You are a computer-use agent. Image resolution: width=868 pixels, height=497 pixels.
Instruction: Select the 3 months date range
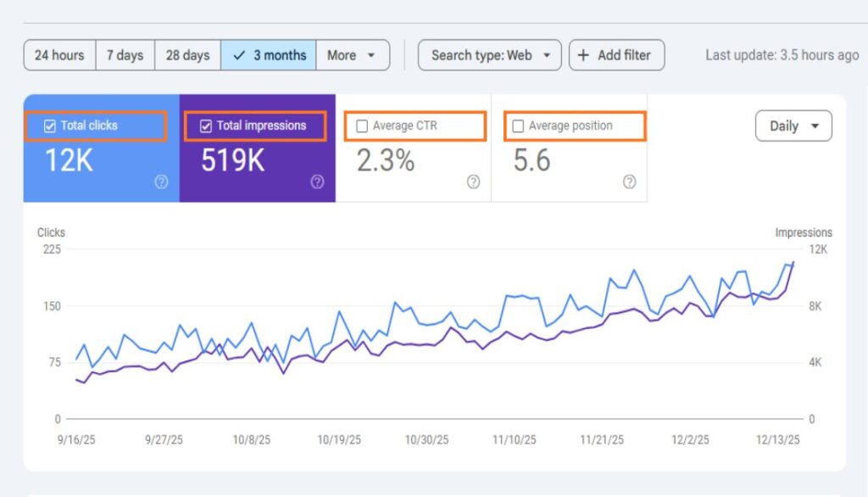pyautogui.click(x=269, y=55)
